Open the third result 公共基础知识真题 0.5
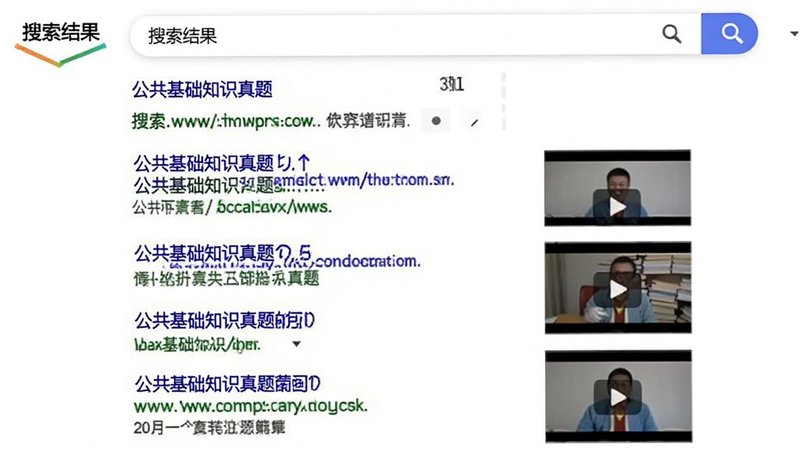 click(222, 253)
